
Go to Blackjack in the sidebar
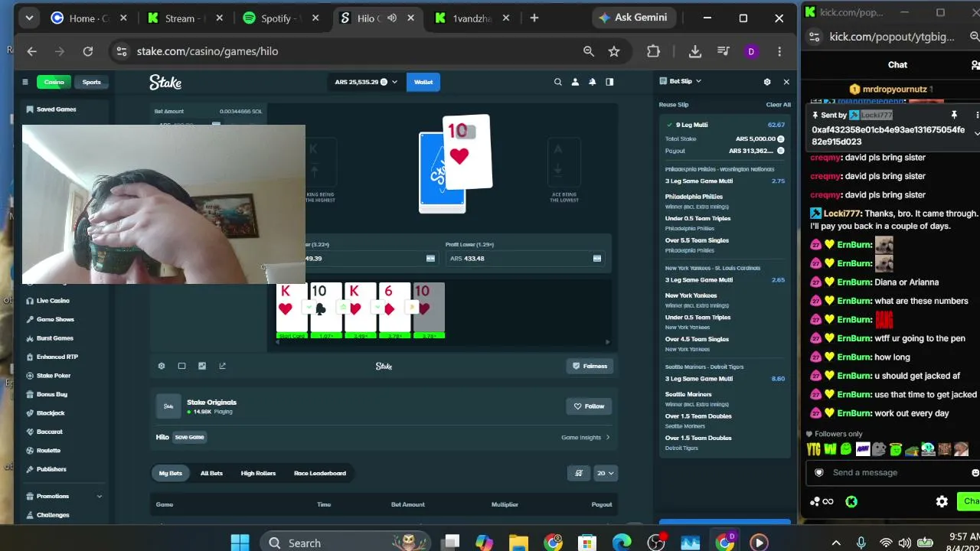pos(50,413)
